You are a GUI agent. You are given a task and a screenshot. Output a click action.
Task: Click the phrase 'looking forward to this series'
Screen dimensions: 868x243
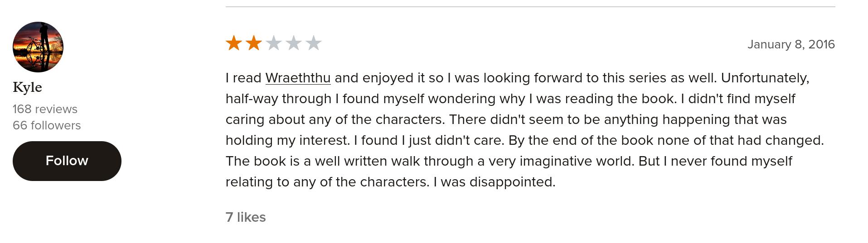[575, 78]
